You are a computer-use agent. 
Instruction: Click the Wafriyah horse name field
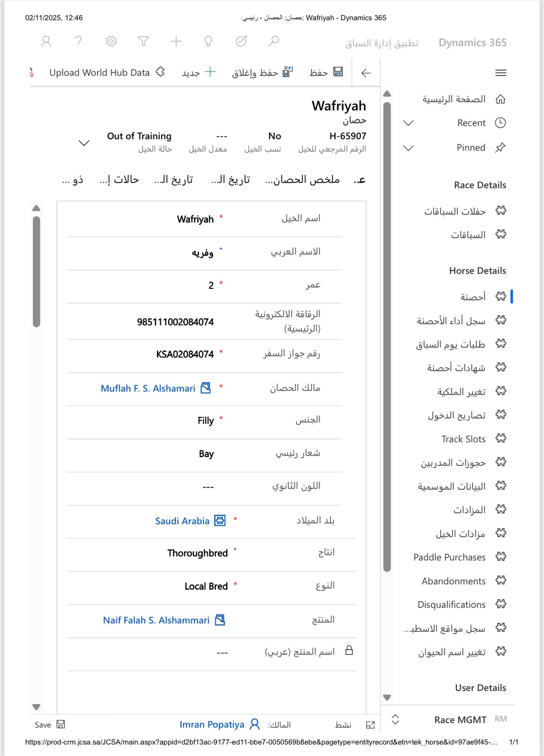point(195,219)
